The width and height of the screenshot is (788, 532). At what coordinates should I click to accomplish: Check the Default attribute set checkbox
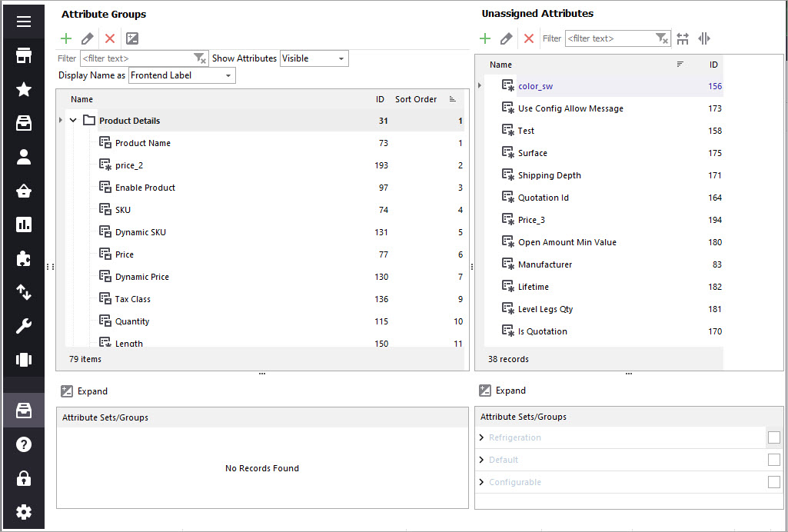773,460
